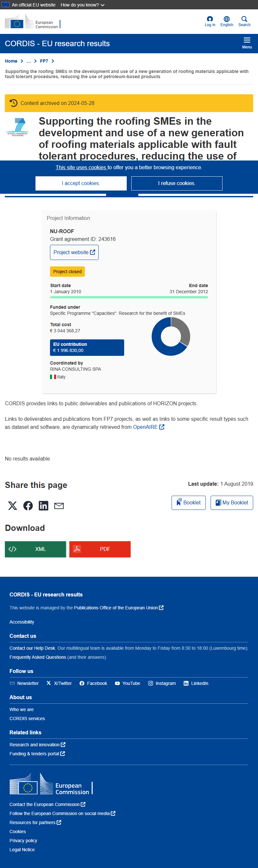The width and height of the screenshot is (258, 868).
Task: Share the page on Facebook
Action: [28, 505]
